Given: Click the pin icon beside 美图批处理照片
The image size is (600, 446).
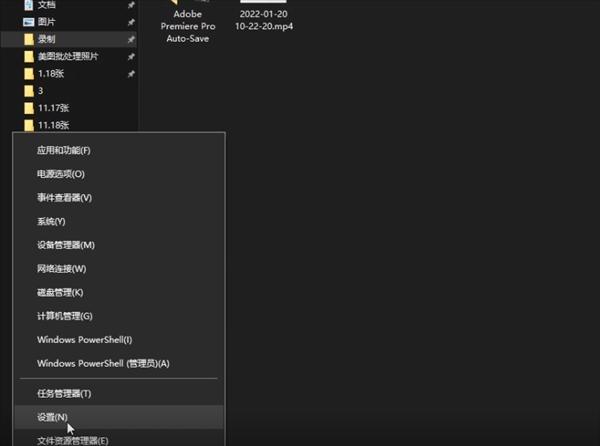Looking at the screenshot, I should tap(131, 57).
